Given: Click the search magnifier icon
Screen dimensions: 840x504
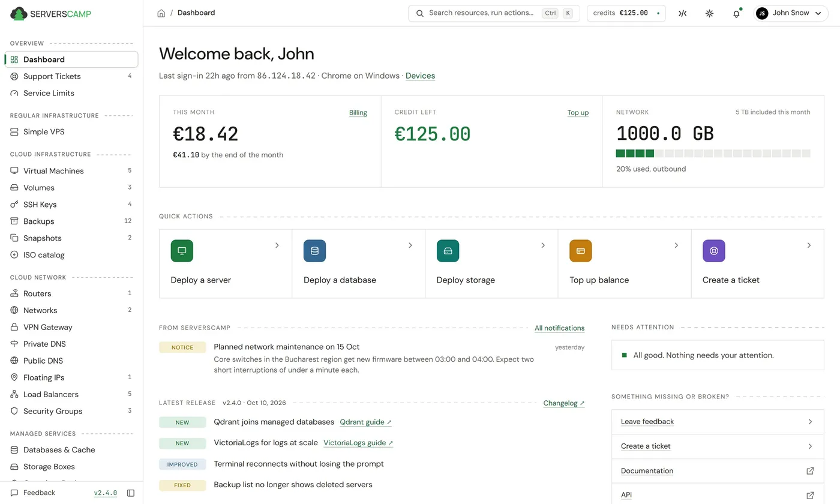Looking at the screenshot, I should coord(420,13).
